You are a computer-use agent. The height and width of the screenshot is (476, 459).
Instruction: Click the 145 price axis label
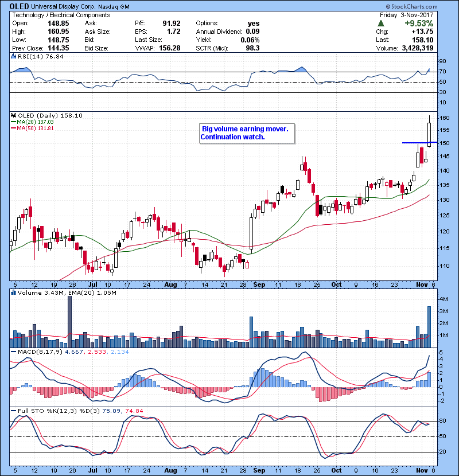point(445,157)
